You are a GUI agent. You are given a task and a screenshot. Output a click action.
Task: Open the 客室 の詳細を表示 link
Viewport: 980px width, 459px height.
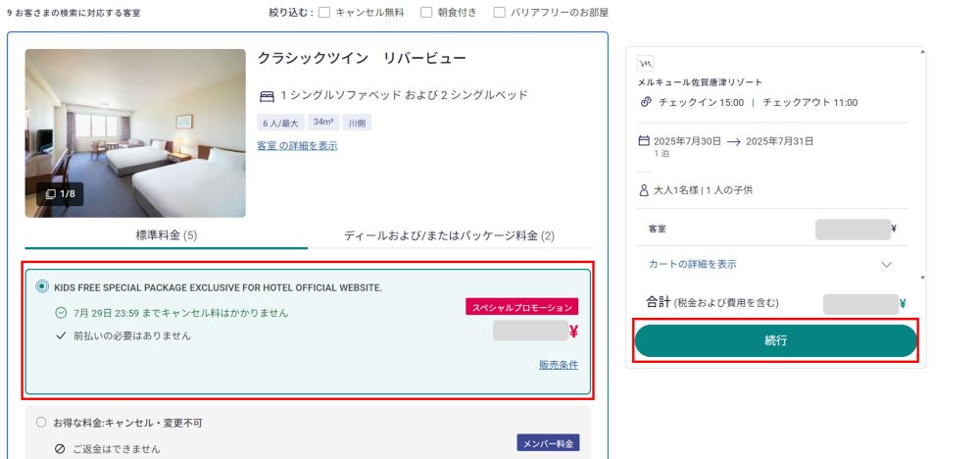coord(297,146)
